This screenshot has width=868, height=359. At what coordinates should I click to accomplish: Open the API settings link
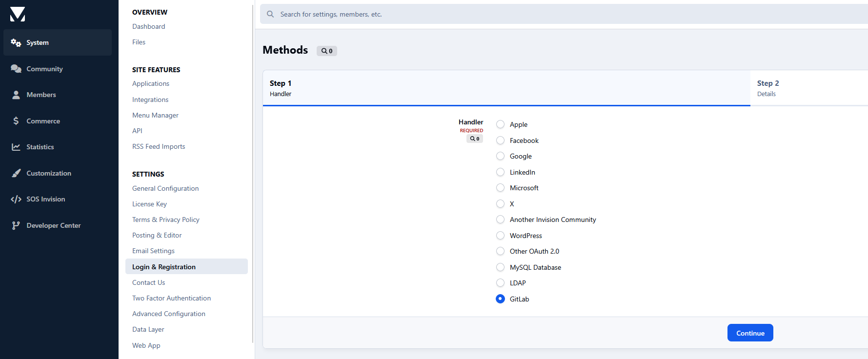tap(138, 131)
